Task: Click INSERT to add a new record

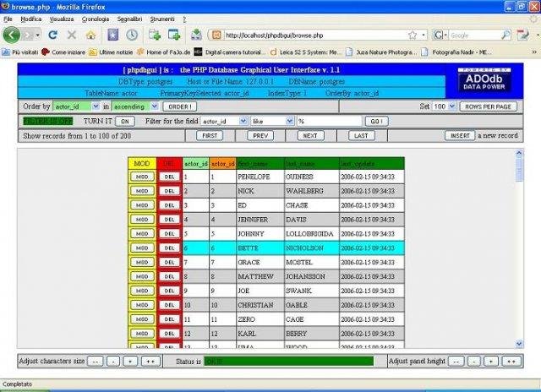Action: coord(460,135)
